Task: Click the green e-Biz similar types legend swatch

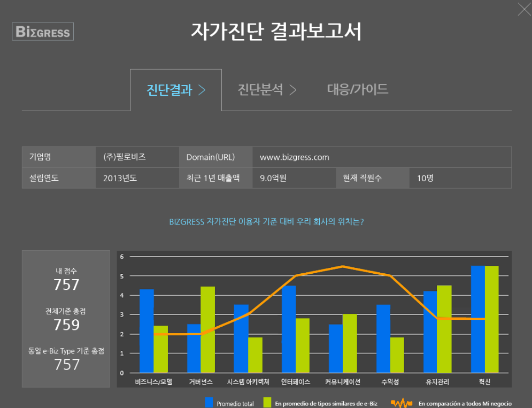Action: coord(267,403)
